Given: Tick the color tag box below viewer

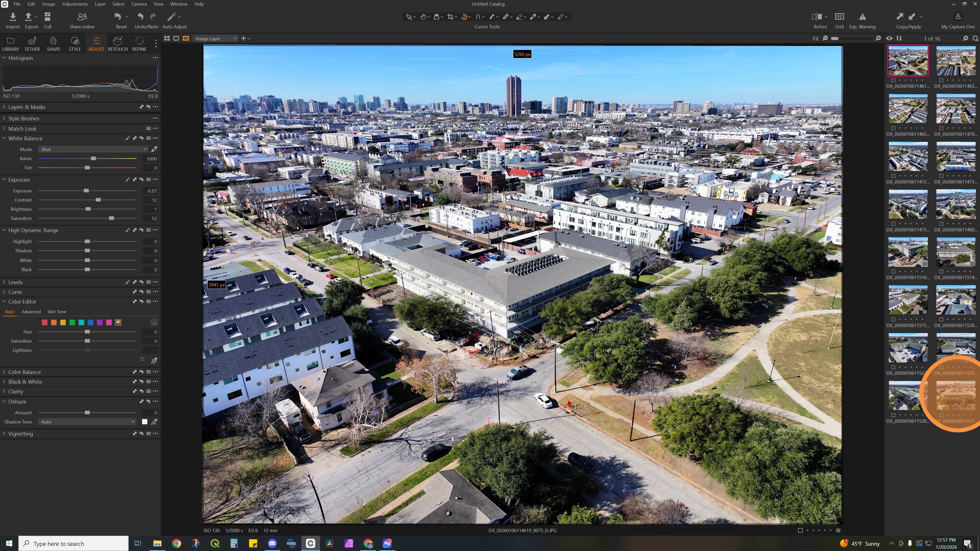Looking at the screenshot, I should pyautogui.click(x=800, y=531).
